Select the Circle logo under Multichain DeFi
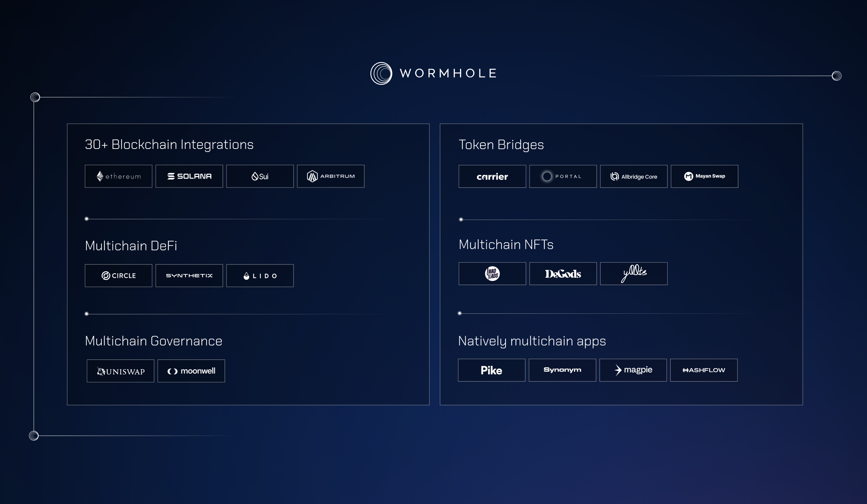The width and height of the screenshot is (867, 504). [x=118, y=275]
